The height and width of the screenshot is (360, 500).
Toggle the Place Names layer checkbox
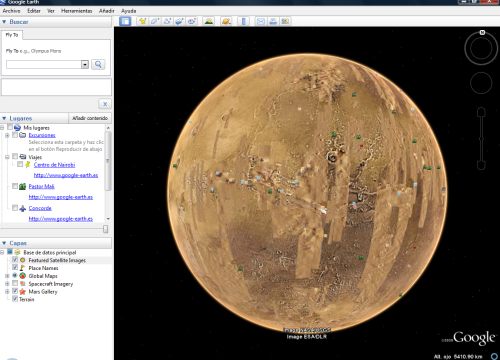(15, 267)
